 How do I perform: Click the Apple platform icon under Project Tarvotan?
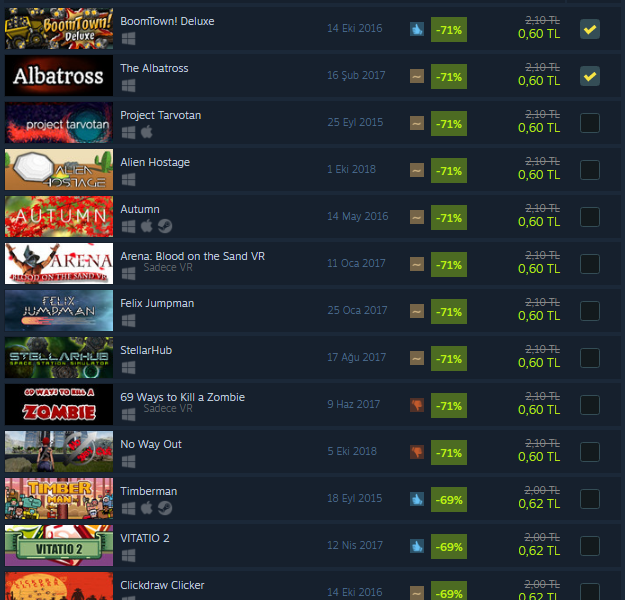pos(147,132)
